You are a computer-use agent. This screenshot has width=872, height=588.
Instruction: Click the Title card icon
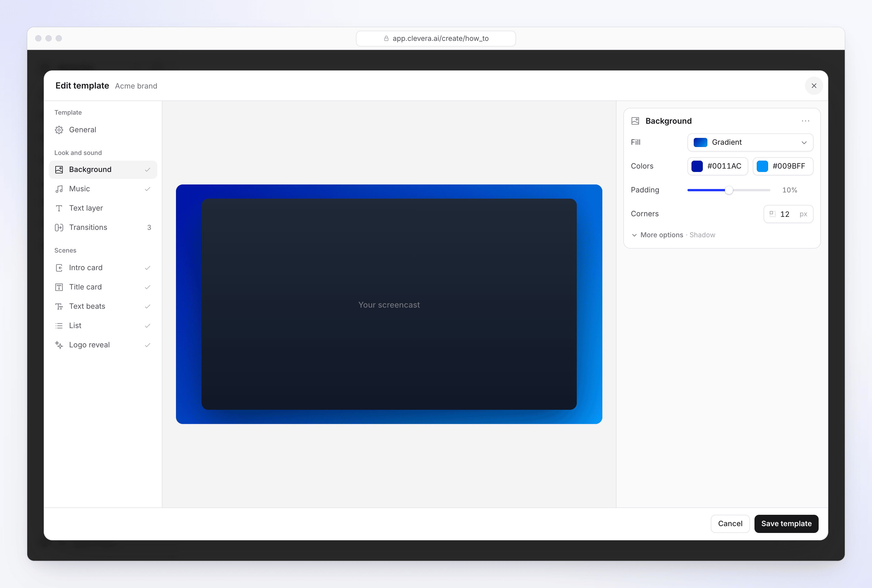tap(59, 287)
